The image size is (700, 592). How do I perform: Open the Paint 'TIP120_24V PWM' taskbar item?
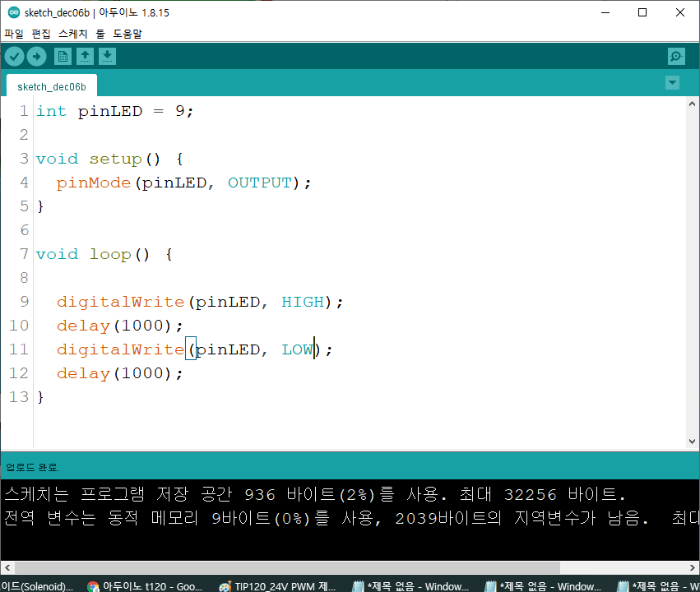pyautogui.click(x=277, y=586)
